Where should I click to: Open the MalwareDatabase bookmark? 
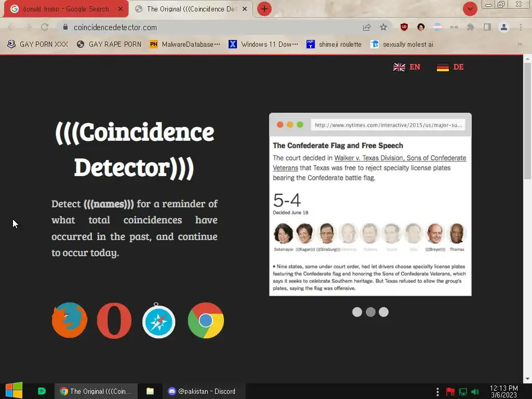[x=185, y=44]
